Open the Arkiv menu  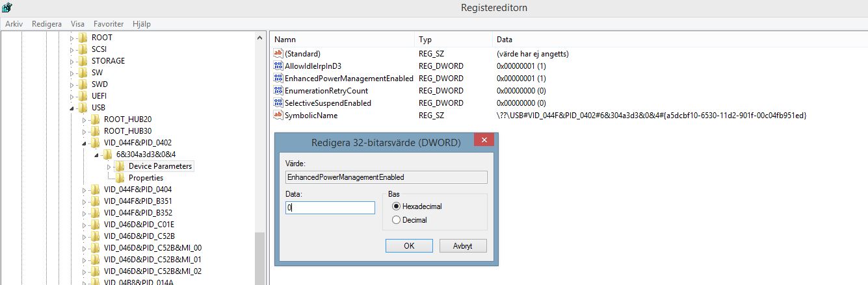(x=14, y=24)
